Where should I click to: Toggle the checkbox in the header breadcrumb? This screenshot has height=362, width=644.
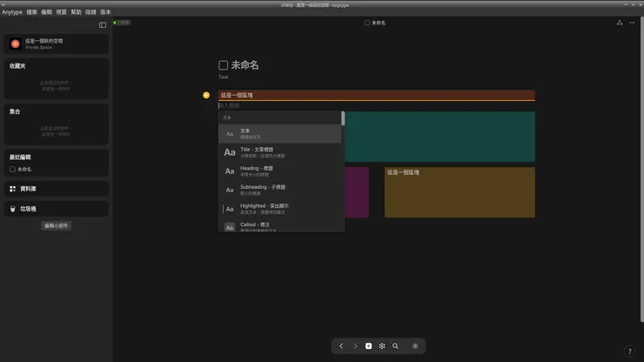(x=367, y=23)
